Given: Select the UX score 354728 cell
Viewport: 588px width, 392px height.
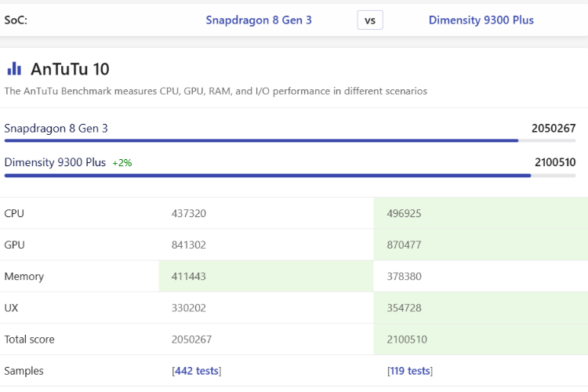Looking at the screenshot, I should pyautogui.click(x=481, y=307).
